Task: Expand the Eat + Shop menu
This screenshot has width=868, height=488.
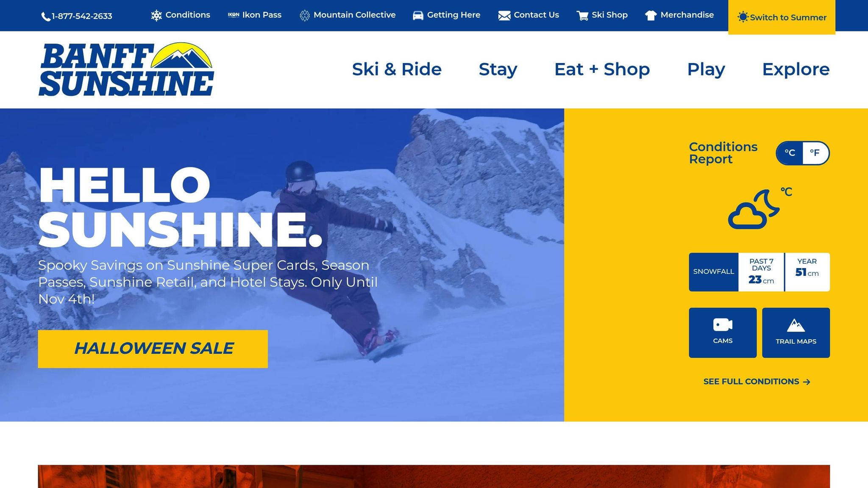Action: click(x=602, y=69)
